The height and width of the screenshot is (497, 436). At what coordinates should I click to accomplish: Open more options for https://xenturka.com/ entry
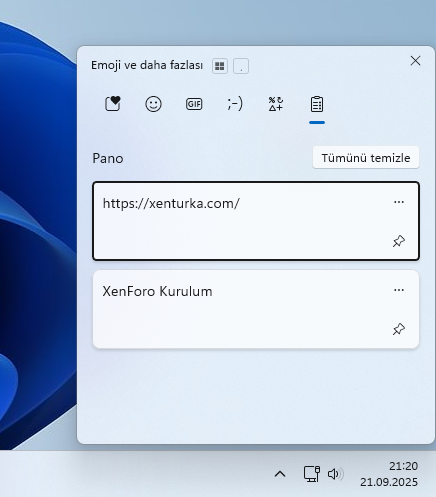[x=399, y=202]
